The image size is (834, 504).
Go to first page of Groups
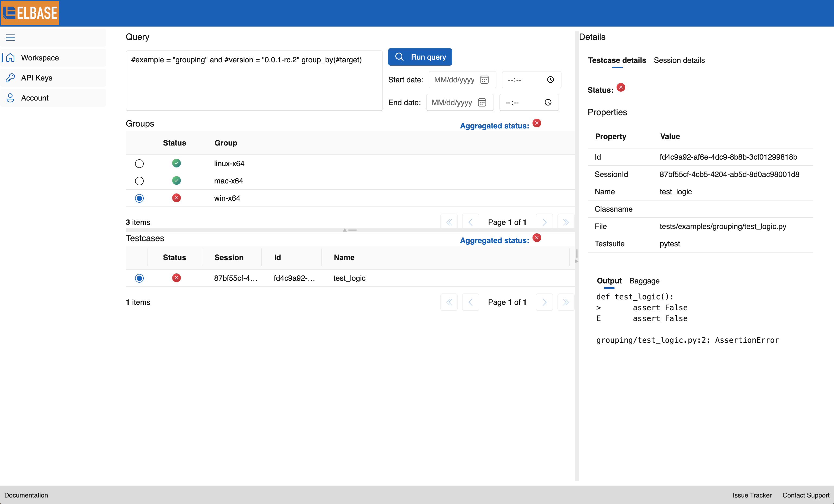(x=449, y=222)
